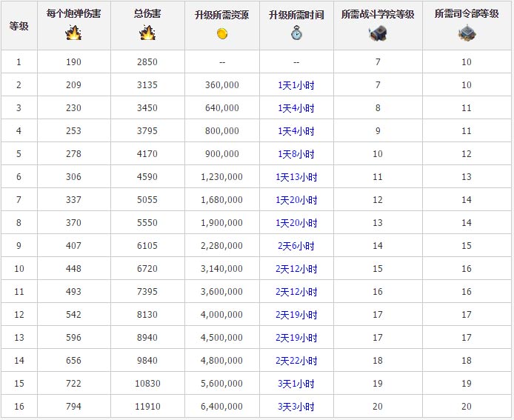The image size is (514, 420).
Task: Select the 2天6小时 link for level 9
Action: pos(296,246)
